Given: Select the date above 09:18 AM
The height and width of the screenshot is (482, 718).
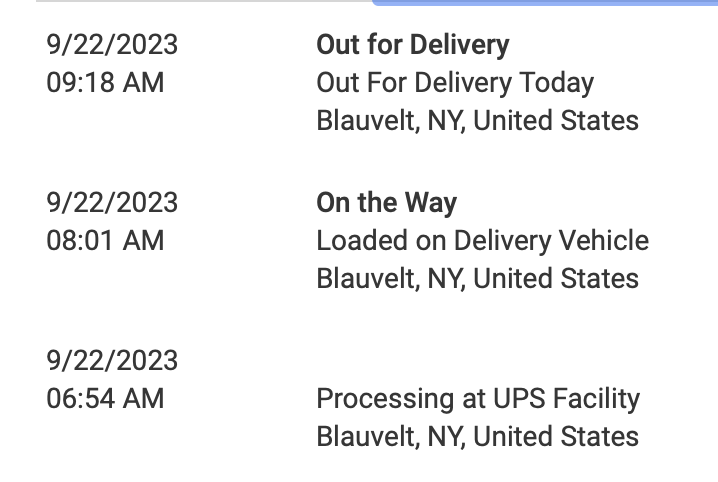Looking at the screenshot, I should (x=112, y=45).
